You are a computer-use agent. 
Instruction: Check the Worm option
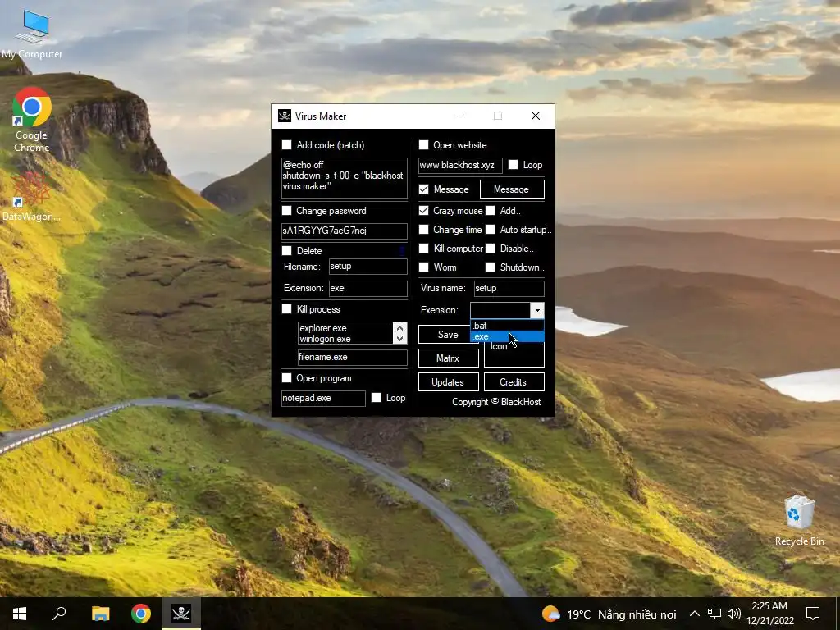coord(424,267)
